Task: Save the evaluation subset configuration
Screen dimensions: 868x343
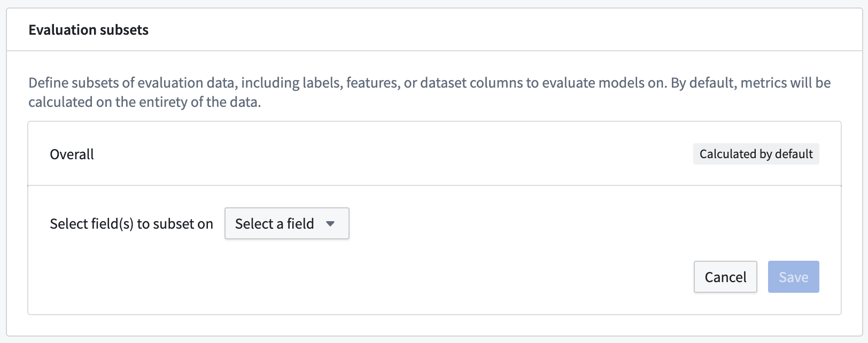Action: click(793, 277)
